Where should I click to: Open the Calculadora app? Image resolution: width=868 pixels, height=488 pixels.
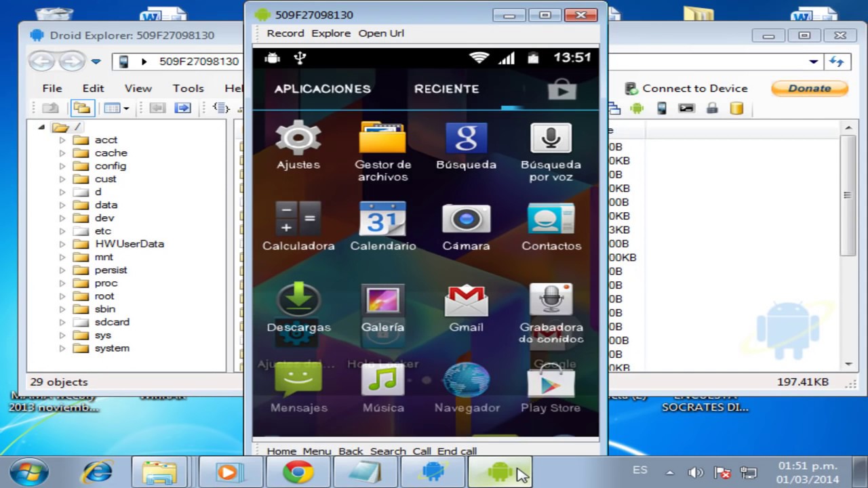[298, 226]
